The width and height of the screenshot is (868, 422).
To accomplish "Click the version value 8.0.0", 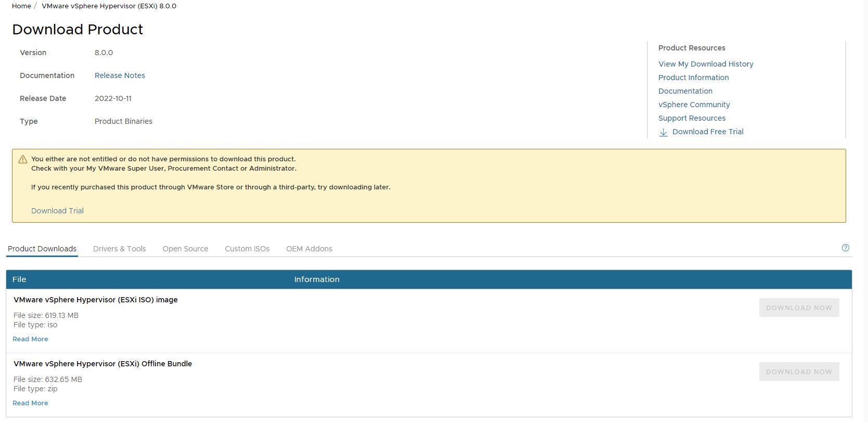I will pos(104,53).
